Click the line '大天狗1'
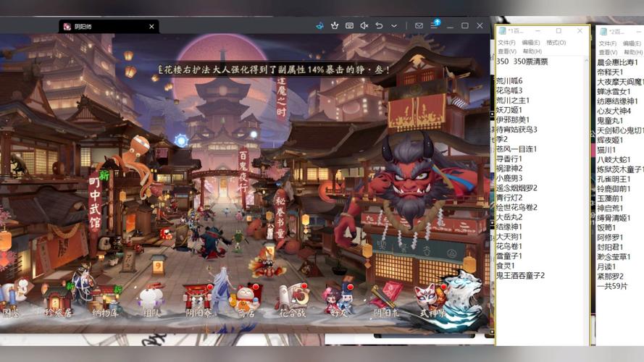 tap(509, 237)
